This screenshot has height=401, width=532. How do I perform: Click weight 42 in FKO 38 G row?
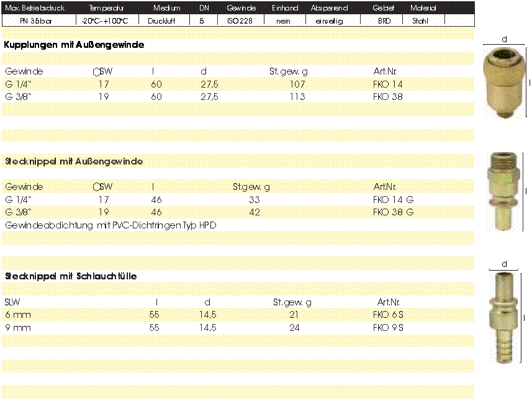(255, 212)
